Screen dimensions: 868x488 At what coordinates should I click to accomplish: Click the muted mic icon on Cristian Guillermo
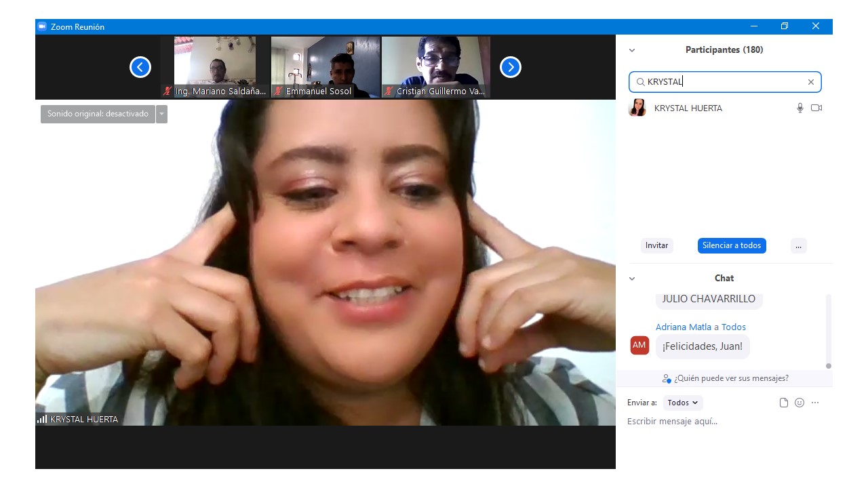pyautogui.click(x=389, y=91)
